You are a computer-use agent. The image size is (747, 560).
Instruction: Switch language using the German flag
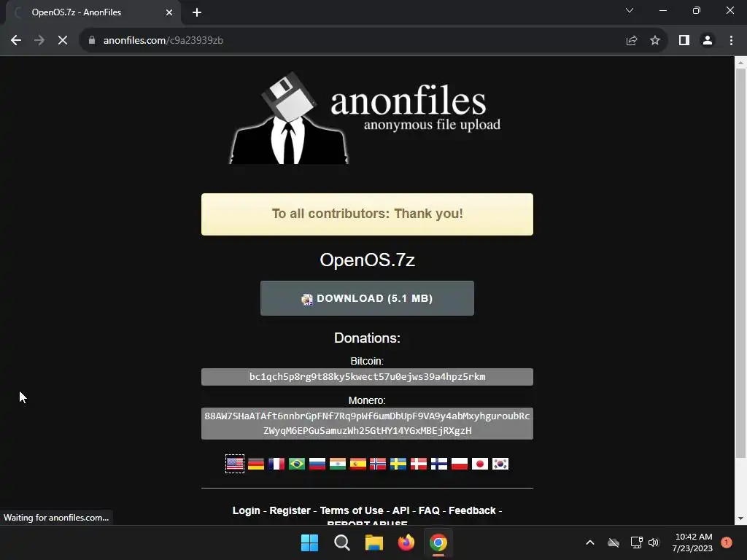point(256,464)
